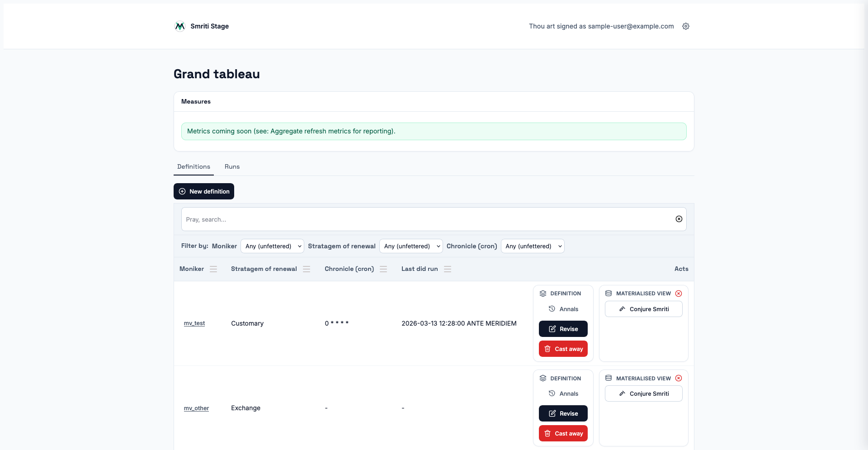Click the Moniker column sort icon
Image resolution: width=868 pixels, height=450 pixels.
213,269
